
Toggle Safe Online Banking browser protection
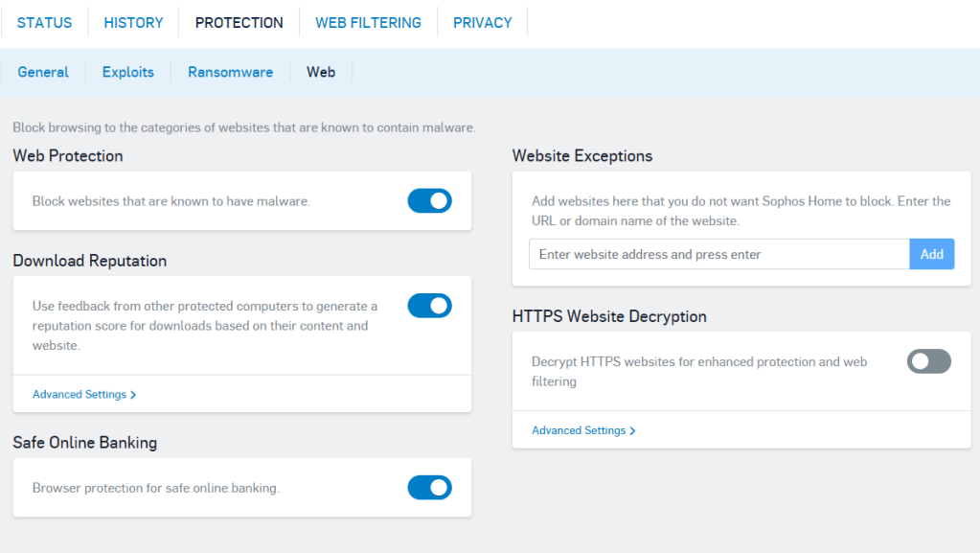(429, 487)
